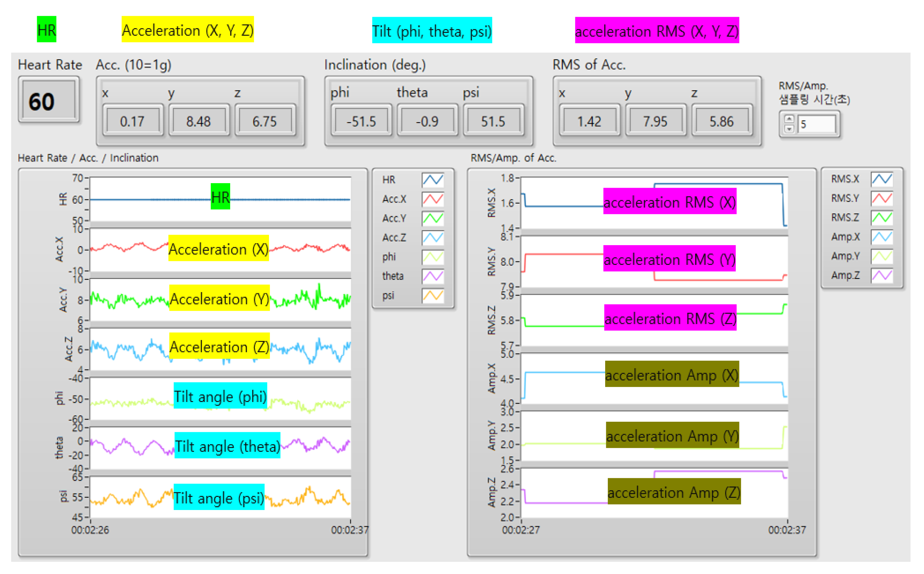Click the Amp.Z purple legend icon
The width and height of the screenshot is (924, 574).
(881, 275)
